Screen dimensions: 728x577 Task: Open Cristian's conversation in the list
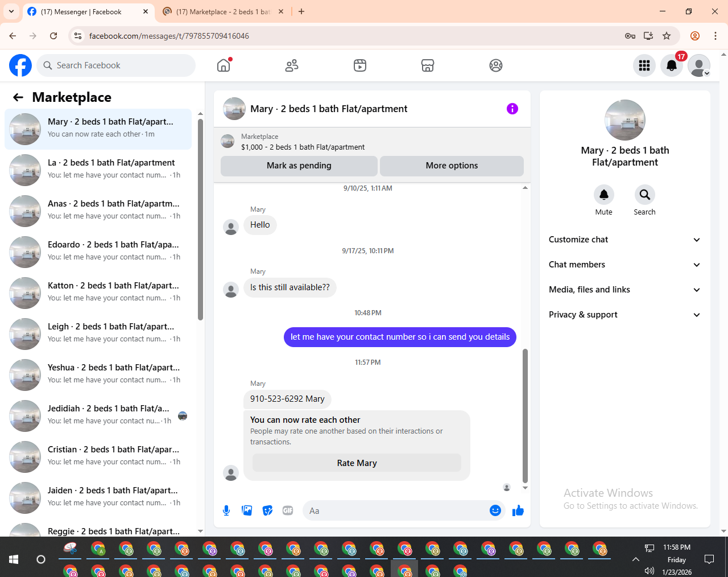pyautogui.click(x=98, y=457)
